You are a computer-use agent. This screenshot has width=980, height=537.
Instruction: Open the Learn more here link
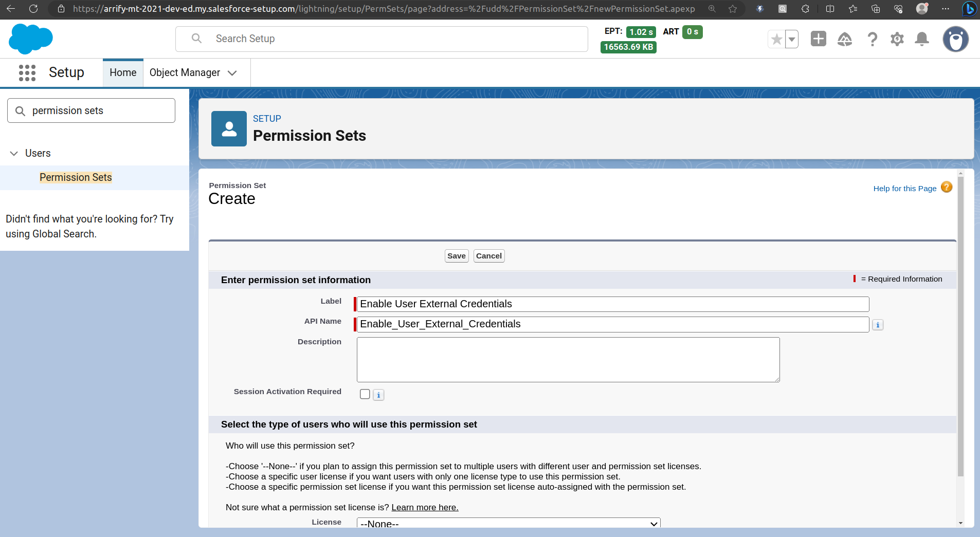(x=424, y=507)
